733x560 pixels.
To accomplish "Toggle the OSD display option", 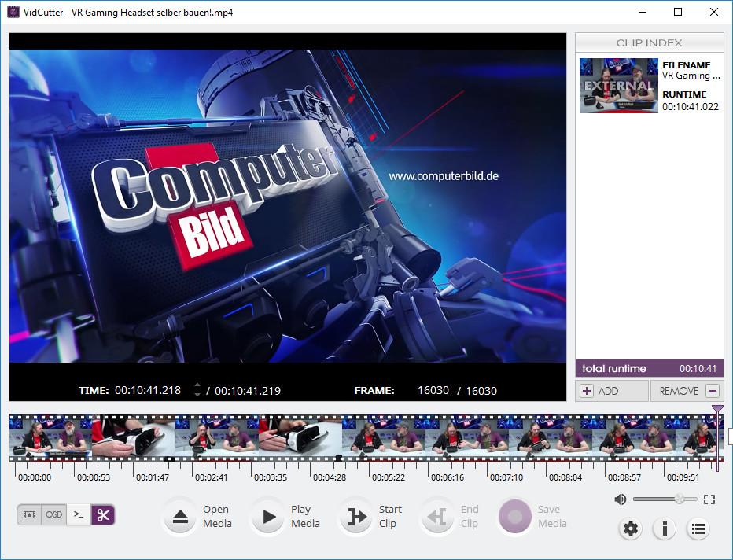I will click(x=53, y=514).
